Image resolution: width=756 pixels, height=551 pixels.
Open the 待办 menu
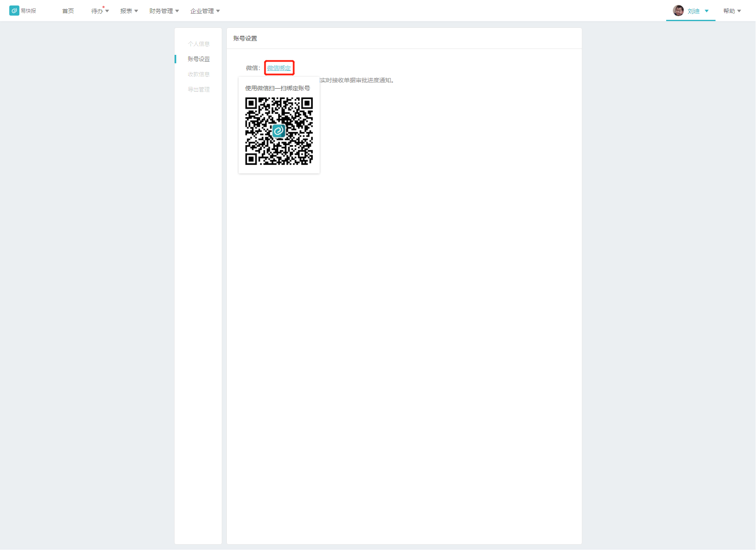coord(97,11)
